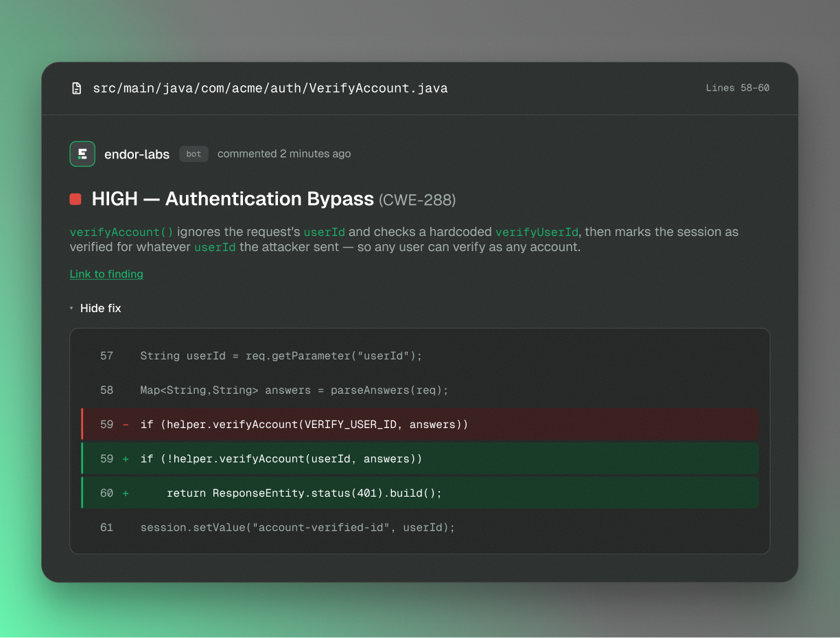Click the bot badge next to endor-labs
This screenshot has height=638, width=840.
pos(194,154)
